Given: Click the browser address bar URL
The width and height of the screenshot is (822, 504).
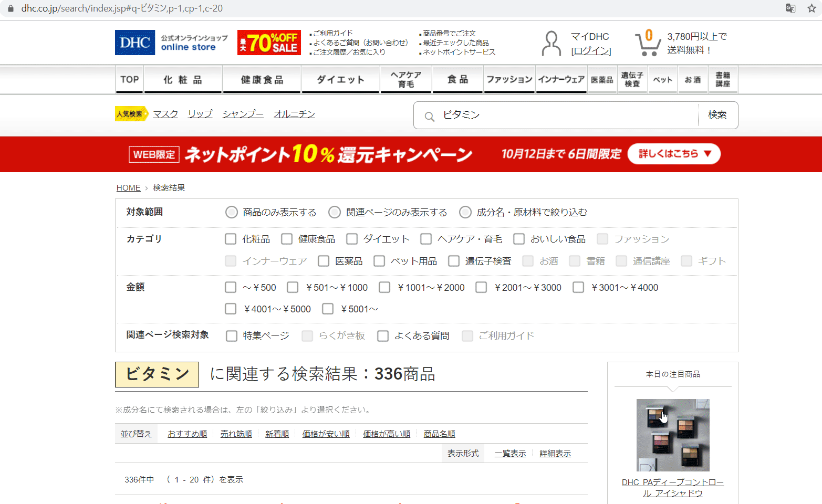Looking at the screenshot, I should tap(122, 8).
